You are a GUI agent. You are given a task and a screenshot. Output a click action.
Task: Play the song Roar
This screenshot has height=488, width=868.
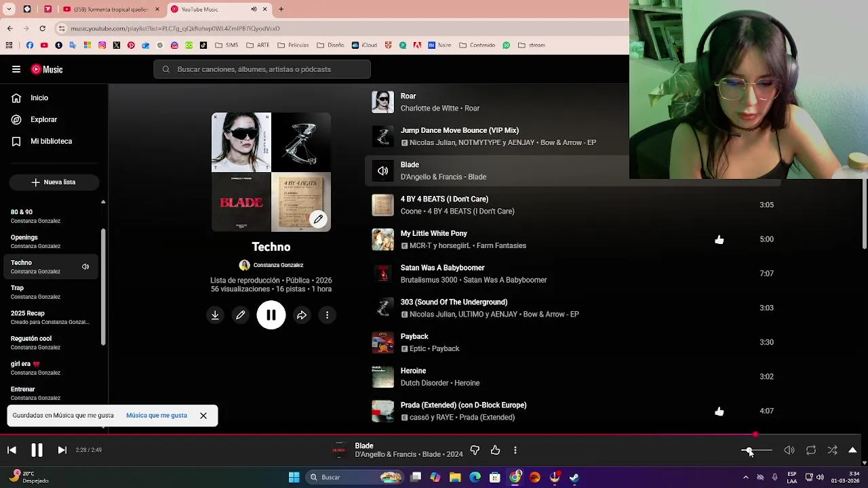click(x=408, y=96)
